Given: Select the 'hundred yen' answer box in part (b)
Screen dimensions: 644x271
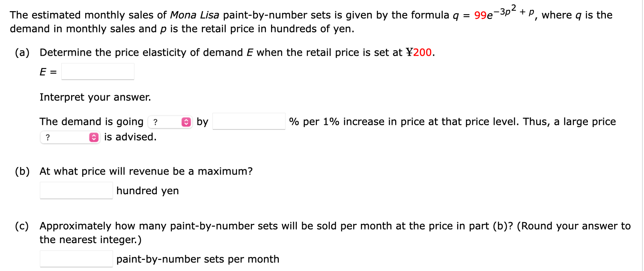Looking at the screenshot, I should 76,190.
